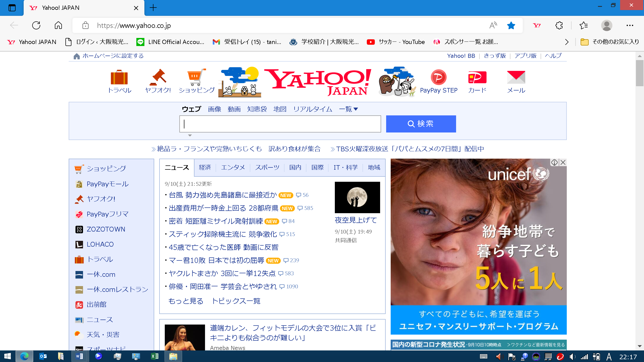The width and height of the screenshot is (644, 362).
Task: Click inside the Yahoo search input box
Action: click(x=280, y=124)
